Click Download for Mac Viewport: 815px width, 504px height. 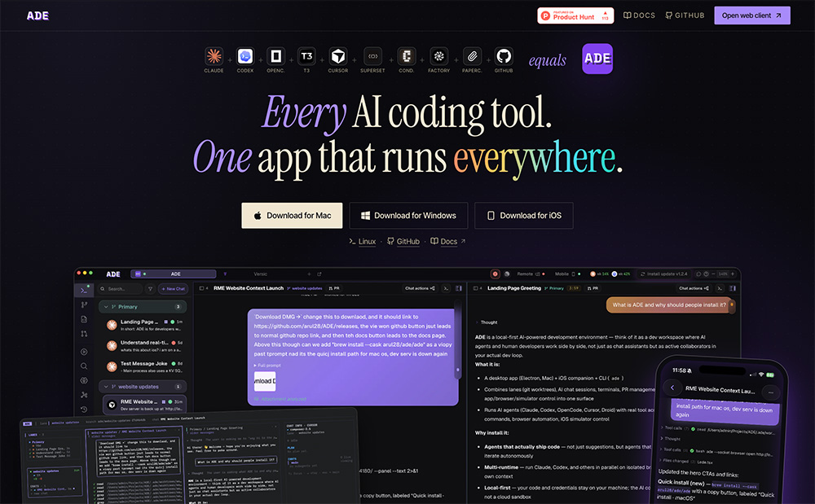(292, 216)
